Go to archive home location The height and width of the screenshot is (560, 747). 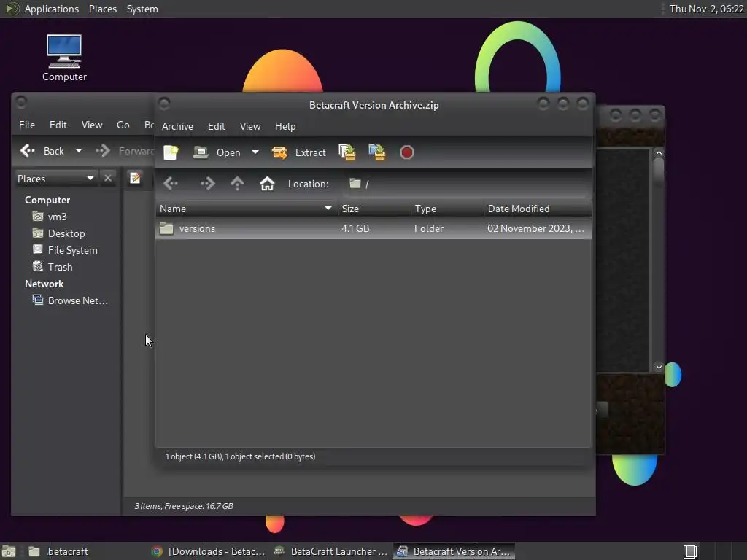[x=267, y=184]
